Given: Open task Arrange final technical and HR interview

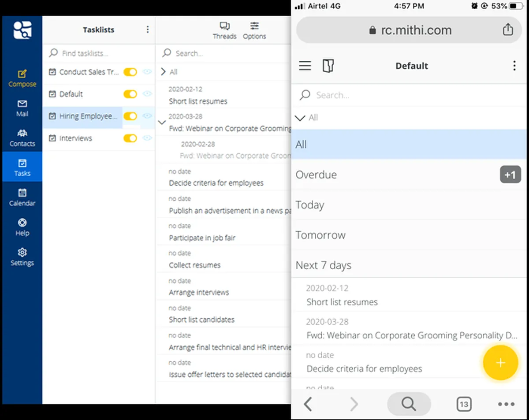Looking at the screenshot, I should coord(224,342).
